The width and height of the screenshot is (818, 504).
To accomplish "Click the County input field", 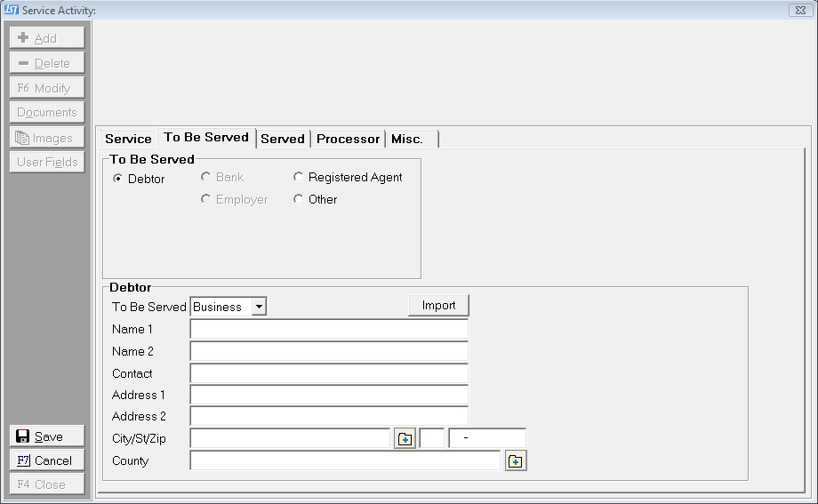I will coord(345,461).
